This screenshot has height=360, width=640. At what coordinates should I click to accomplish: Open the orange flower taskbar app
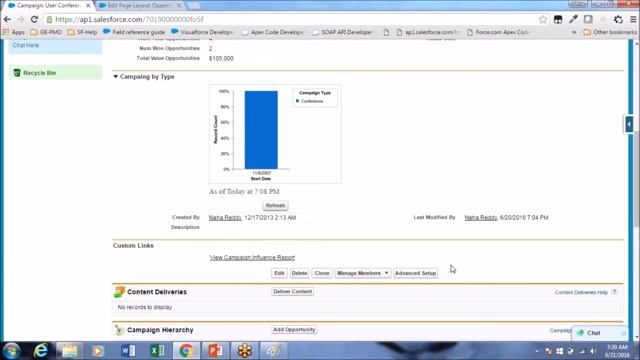pos(245,351)
